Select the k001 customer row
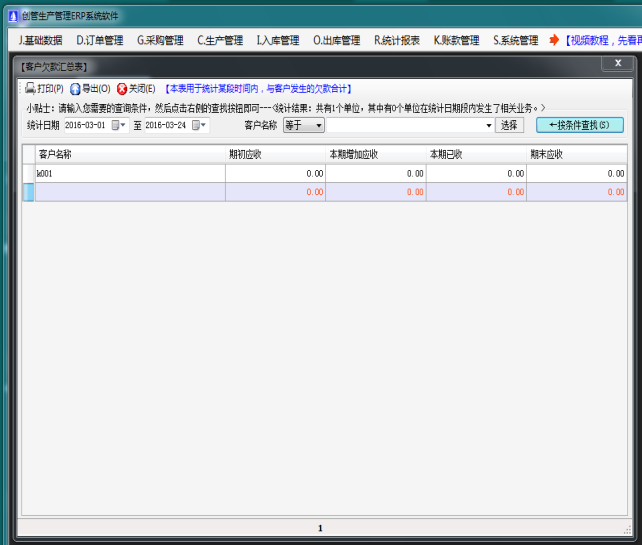 (x=130, y=173)
